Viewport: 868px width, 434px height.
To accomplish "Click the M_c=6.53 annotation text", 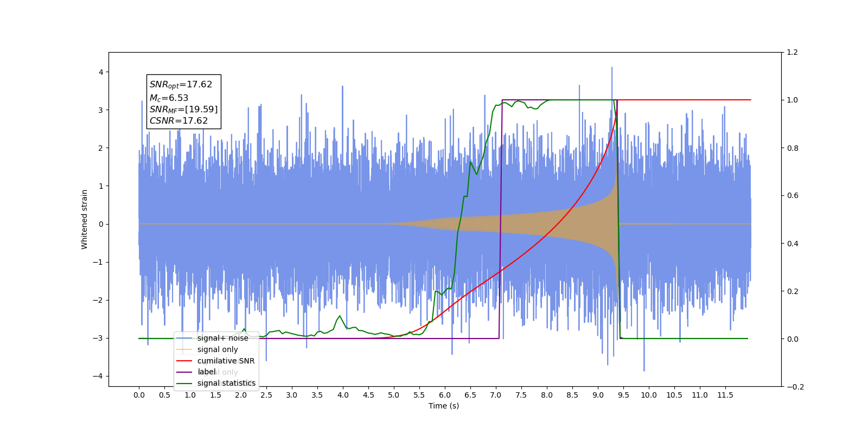I will pyautogui.click(x=169, y=98).
